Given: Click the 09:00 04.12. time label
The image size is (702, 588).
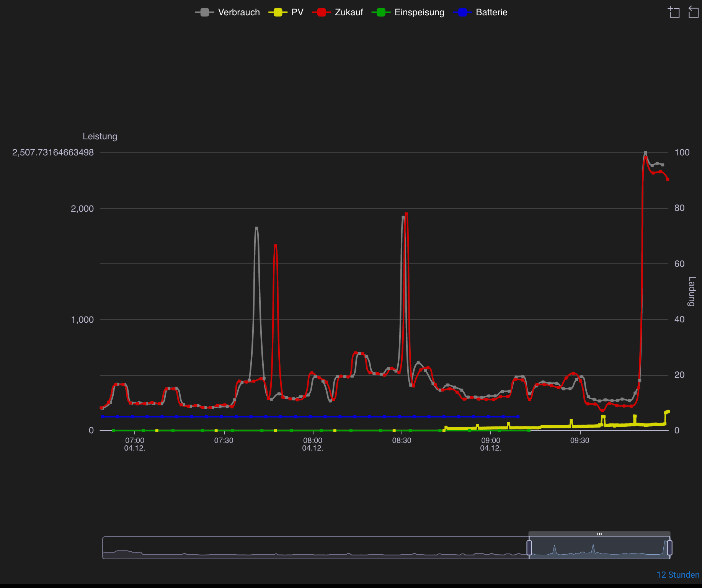Looking at the screenshot, I should (491, 444).
